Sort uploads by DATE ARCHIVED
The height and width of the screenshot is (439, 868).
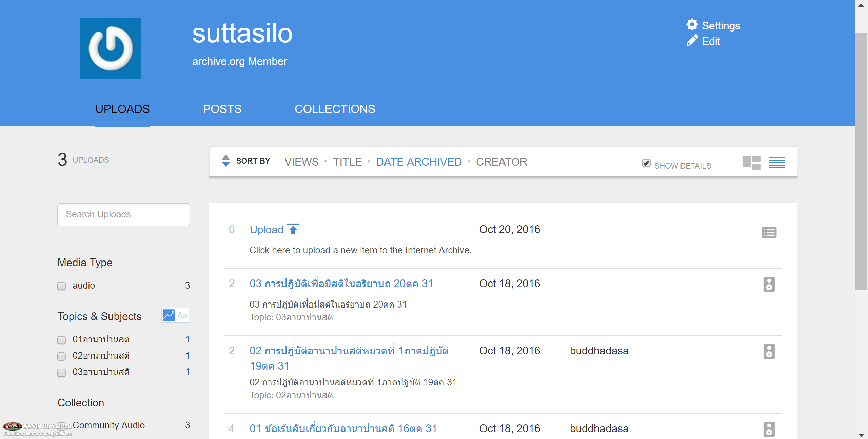419,162
